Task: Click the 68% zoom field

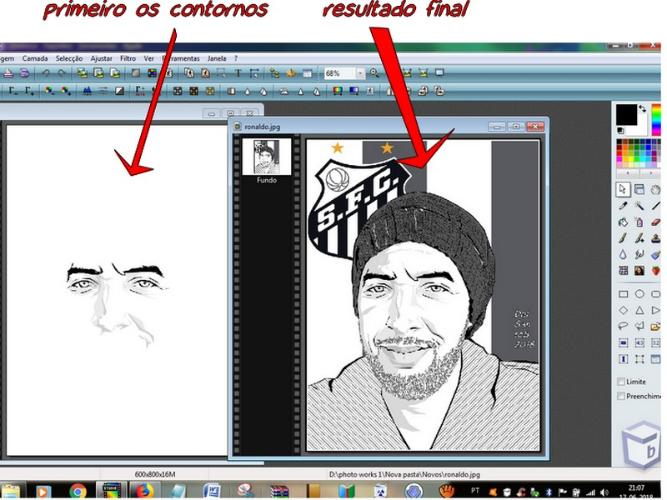Action: (340, 73)
